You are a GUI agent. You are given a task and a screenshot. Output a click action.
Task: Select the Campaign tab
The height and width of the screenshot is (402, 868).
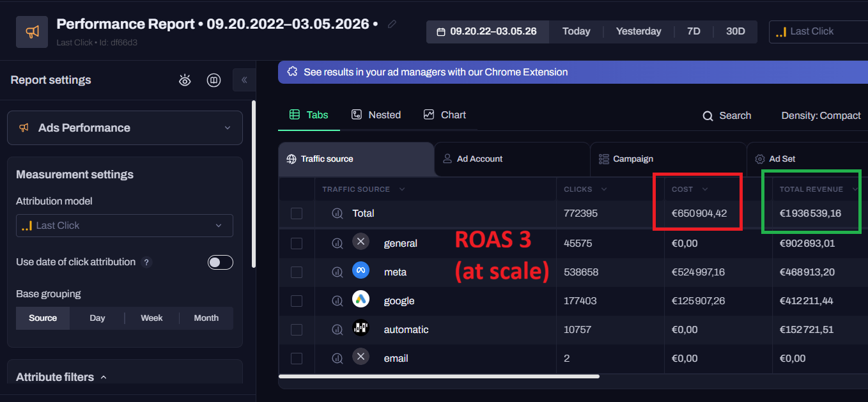point(668,159)
